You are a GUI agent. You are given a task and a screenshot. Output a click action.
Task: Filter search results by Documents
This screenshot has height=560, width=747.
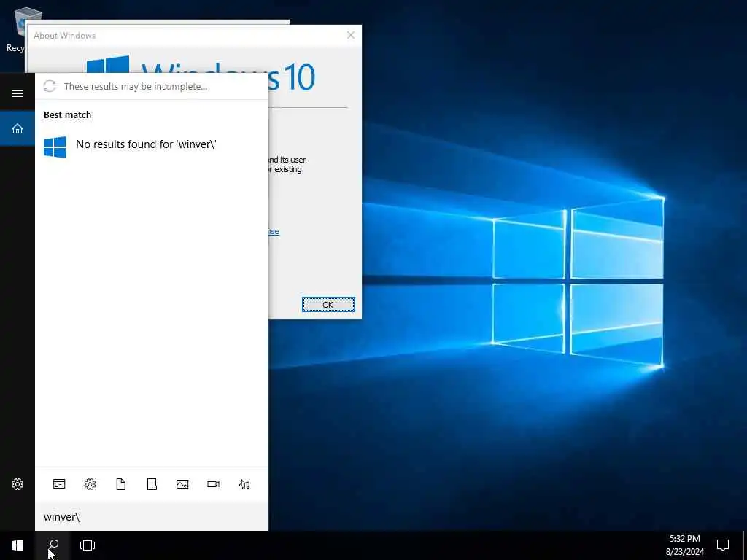pyautogui.click(x=121, y=484)
